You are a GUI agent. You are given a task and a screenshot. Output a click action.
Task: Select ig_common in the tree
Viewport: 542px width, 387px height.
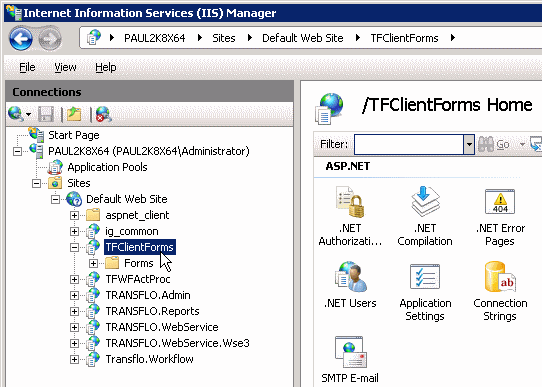click(132, 231)
